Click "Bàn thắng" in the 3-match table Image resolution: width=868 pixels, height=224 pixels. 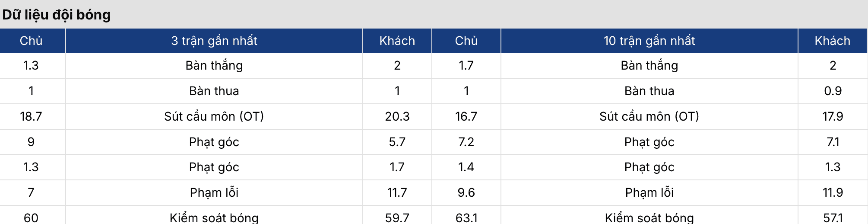(214, 65)
